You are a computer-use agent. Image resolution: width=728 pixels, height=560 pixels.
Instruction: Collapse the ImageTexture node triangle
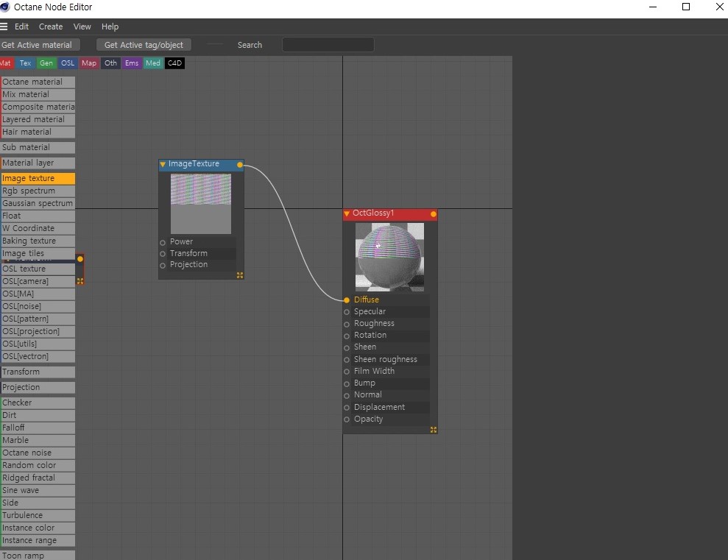tap(163, 164)
